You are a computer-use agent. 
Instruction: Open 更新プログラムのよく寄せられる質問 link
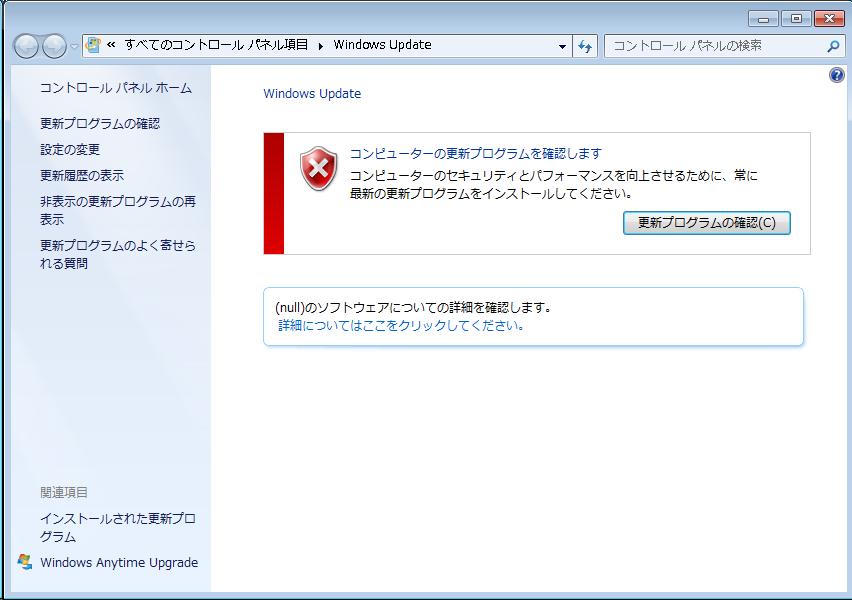(118, 254)
